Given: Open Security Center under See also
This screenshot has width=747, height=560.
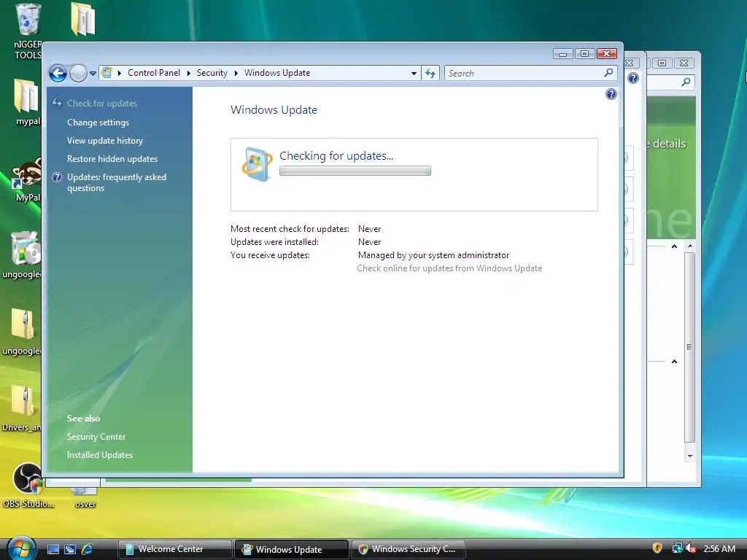Looking at the screenshot, I should point(96,437).
